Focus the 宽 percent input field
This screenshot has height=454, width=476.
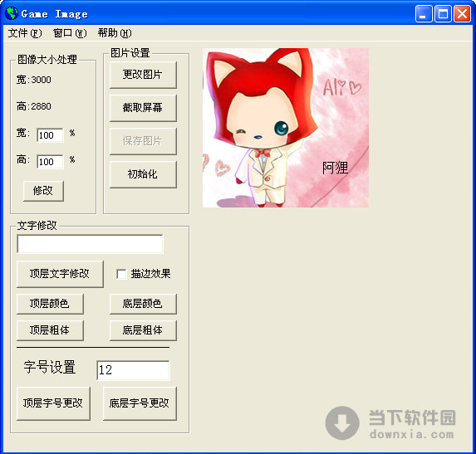tap(50, 135)
